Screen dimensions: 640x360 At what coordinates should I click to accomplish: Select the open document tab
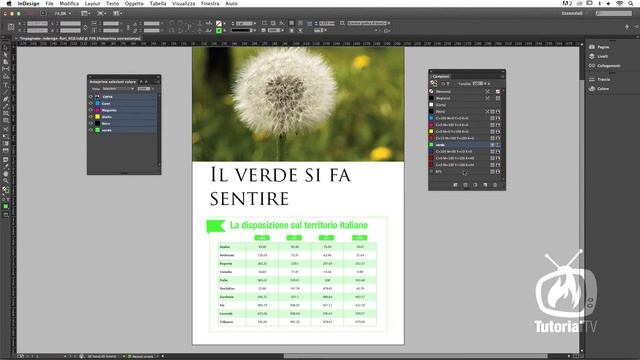point(80,38)
